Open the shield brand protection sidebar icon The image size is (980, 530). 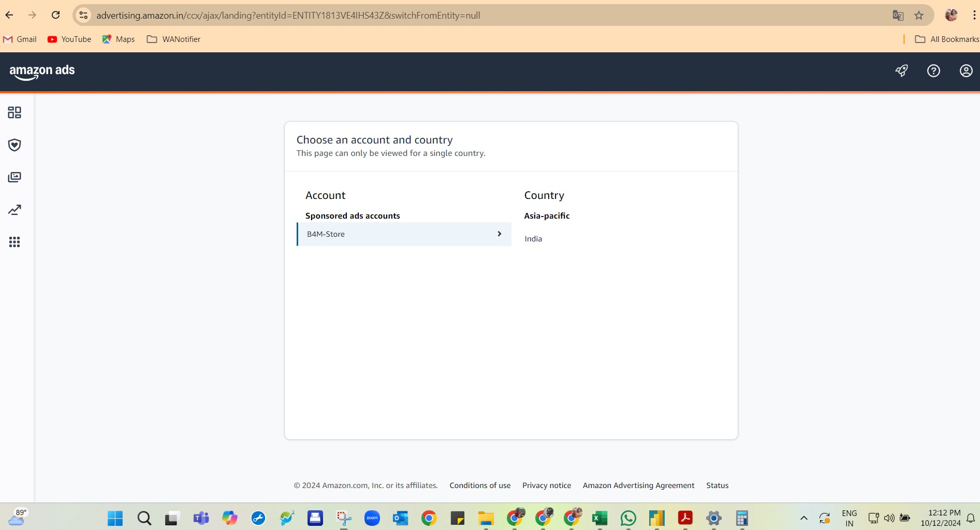14,145
